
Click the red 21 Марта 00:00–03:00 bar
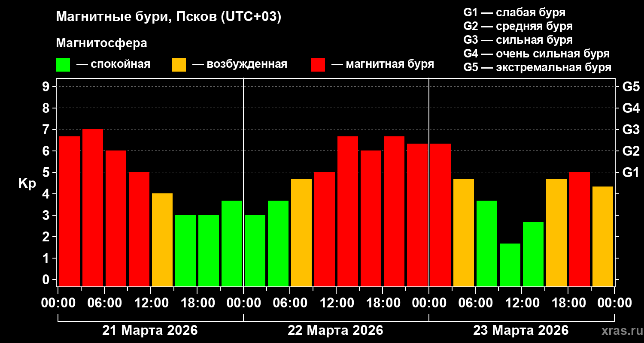click(70, 211)
